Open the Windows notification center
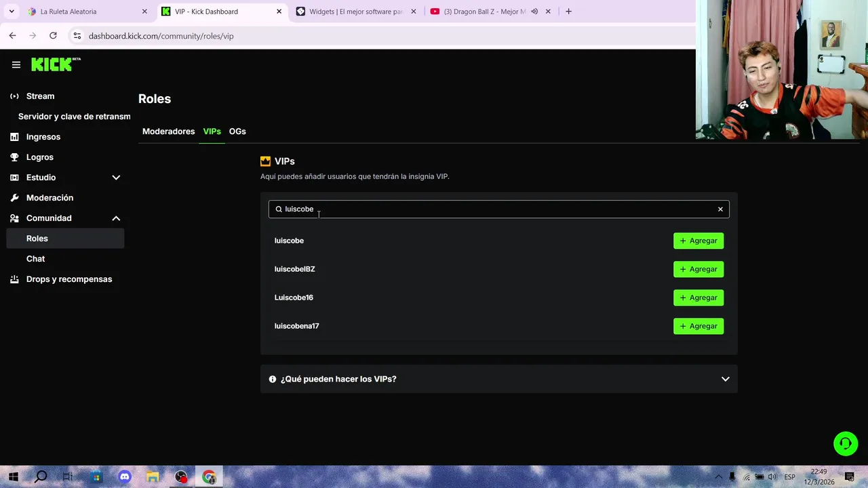 pos(849,477)
